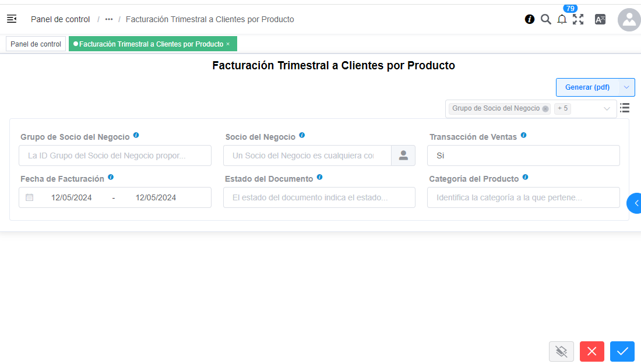Open the global search magnifier
641x364 pixels.
tap(545, 19)
